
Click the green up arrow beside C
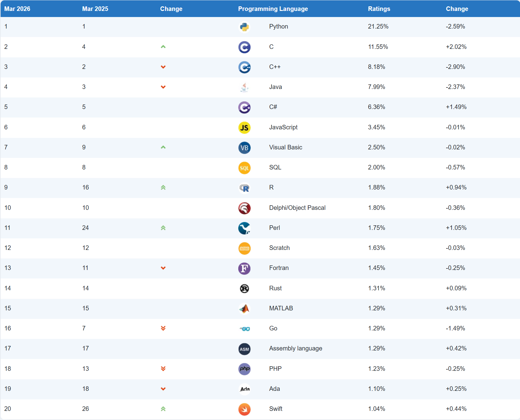point(163,47)
